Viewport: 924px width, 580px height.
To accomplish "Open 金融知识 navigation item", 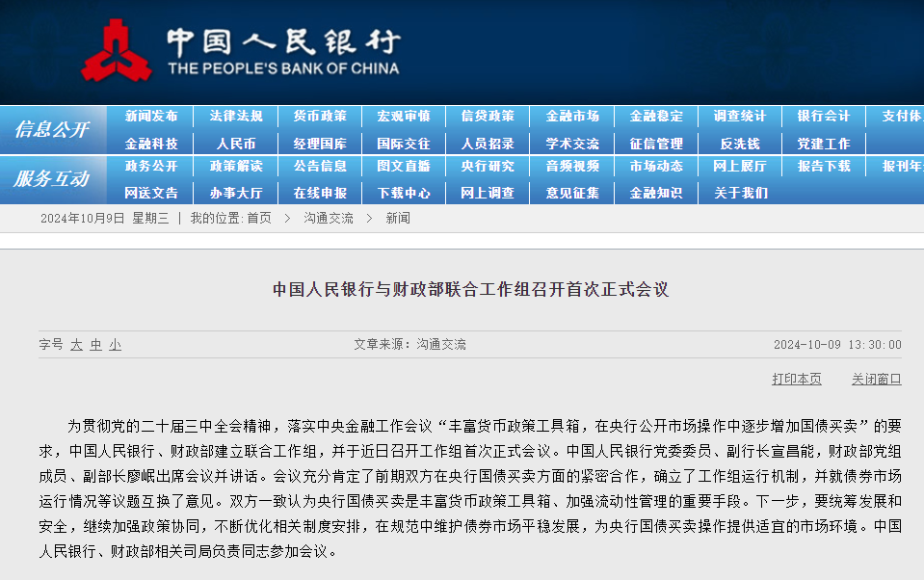I will [x=656, y=193].
